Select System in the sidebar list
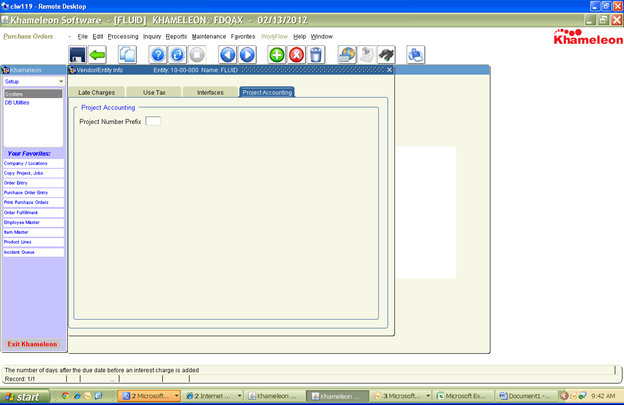The height and width of the screenshot is (405, 624). [x=33, y=94]
